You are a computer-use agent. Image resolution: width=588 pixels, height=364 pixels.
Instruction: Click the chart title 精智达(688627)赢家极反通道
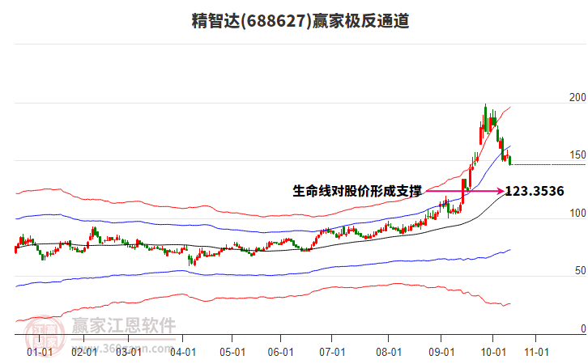click(300, 21)
